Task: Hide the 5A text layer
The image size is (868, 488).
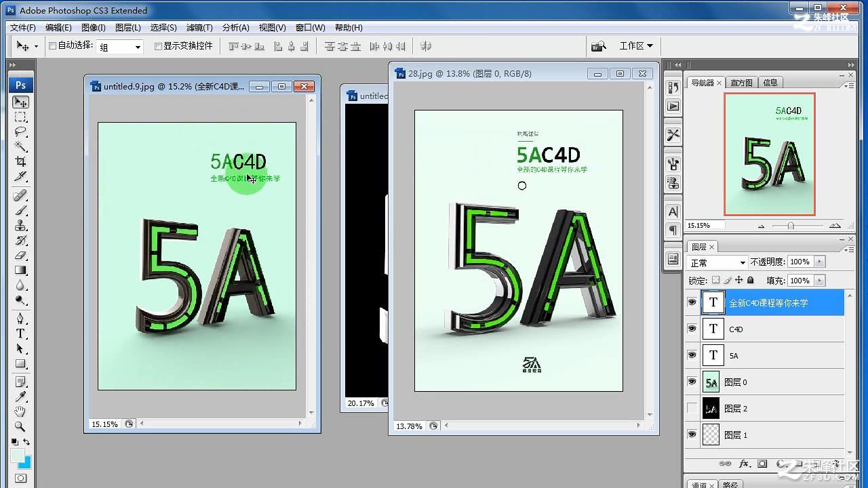Action: [x=692, y=355]
